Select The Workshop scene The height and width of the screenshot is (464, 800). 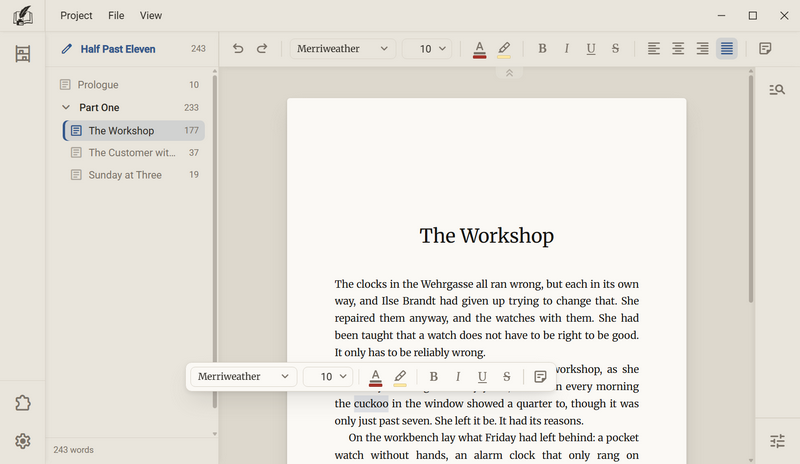134,131
